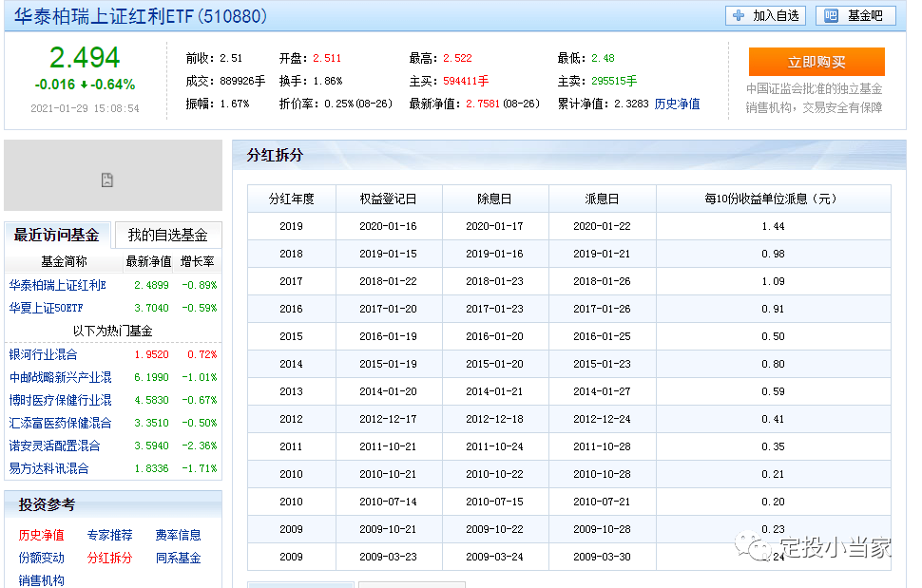Open fund 诺安灵活配置混合

[x=54, y=446]
